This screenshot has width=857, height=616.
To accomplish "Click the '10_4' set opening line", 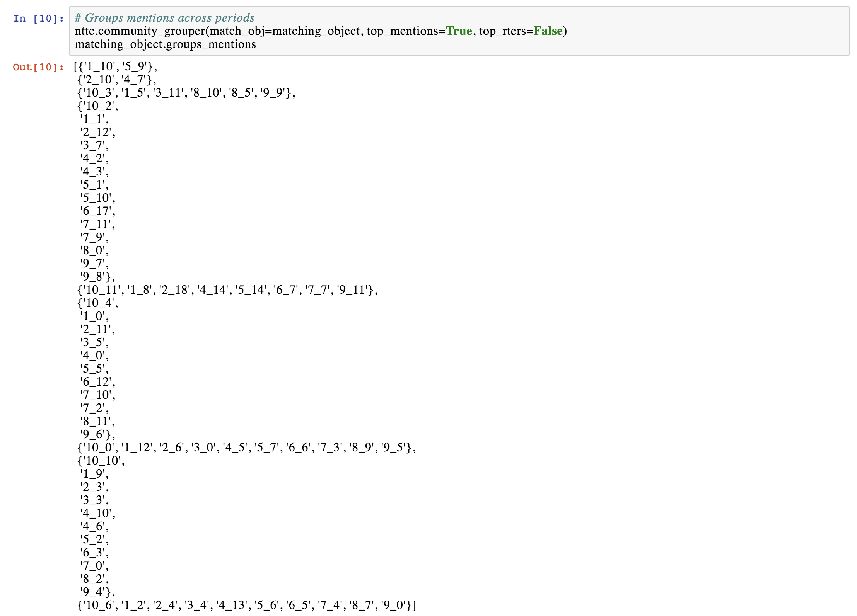I will 97,303.
